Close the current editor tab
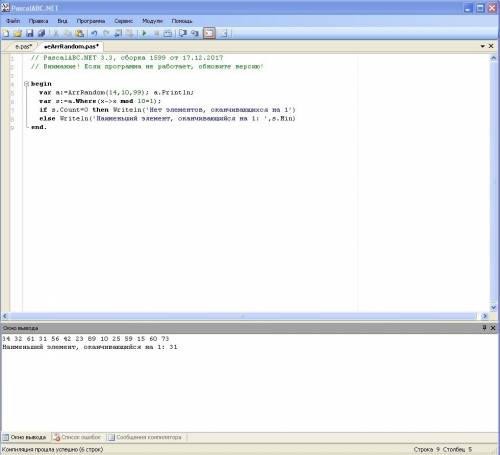The height and width of the screenshot is (455, 500). coord(491,46)
